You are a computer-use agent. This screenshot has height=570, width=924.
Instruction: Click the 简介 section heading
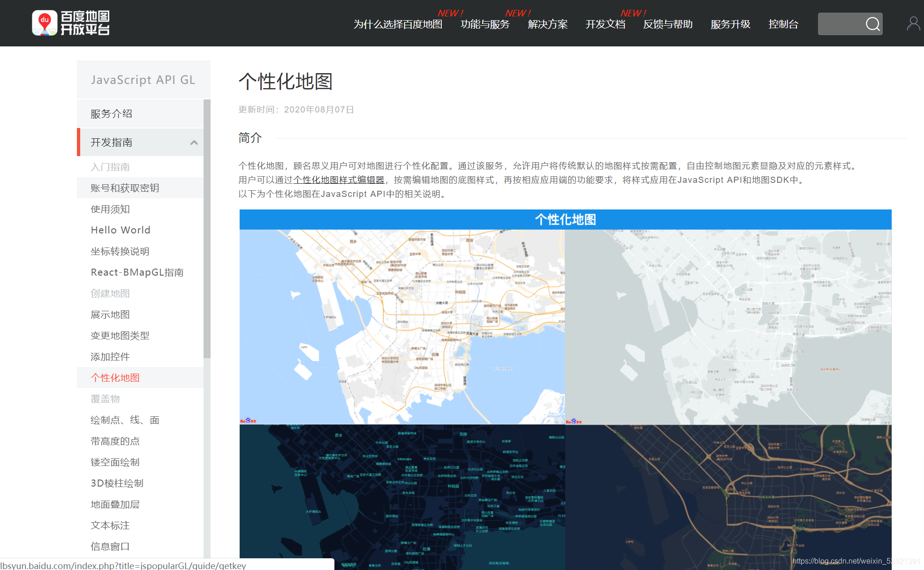(x=250, y=138)
